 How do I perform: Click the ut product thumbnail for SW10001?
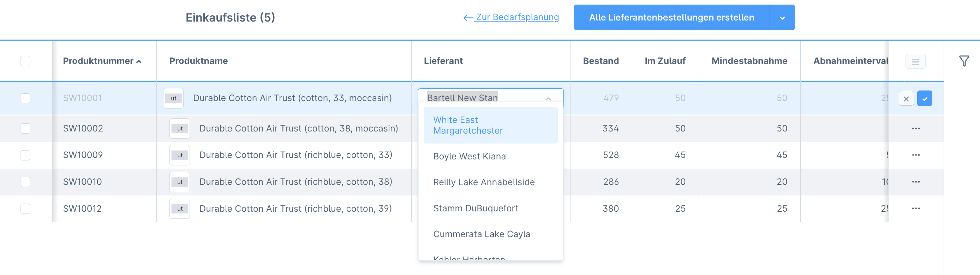point(174,98)
